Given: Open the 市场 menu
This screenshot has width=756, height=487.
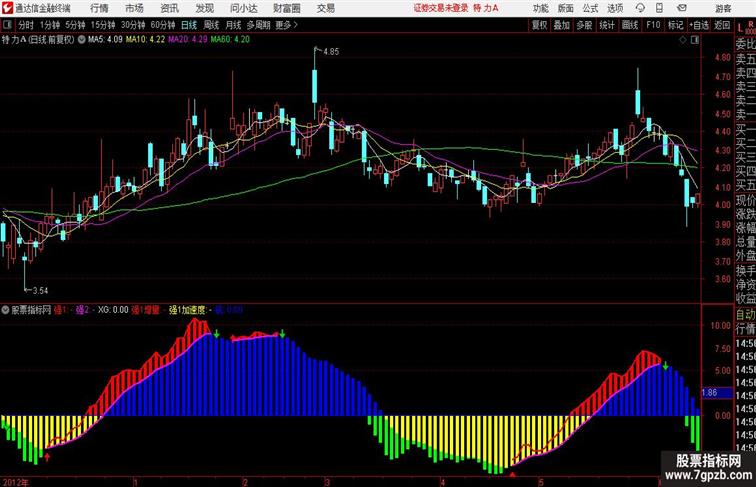Looking at the screenshot, I should [x=135, y=8].
